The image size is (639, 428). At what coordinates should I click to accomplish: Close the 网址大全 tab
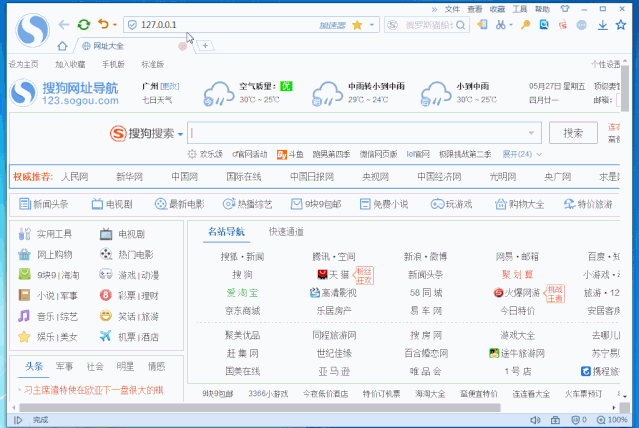tap(183, 46)
